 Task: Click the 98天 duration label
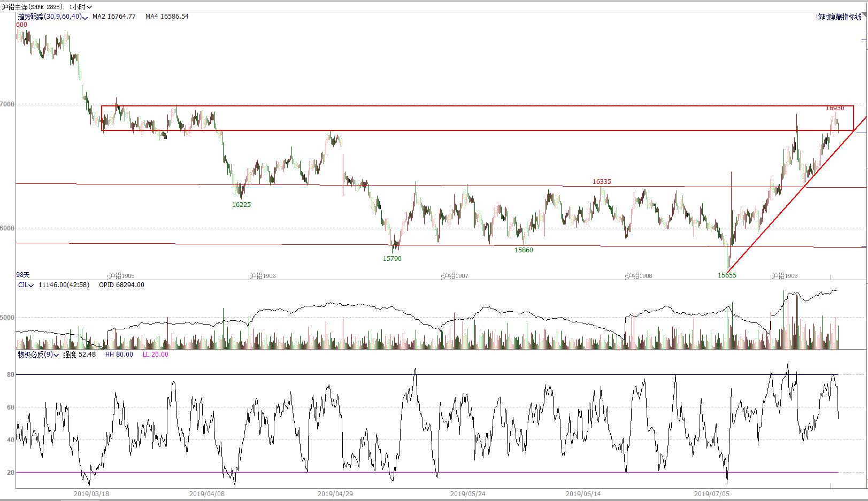[23, 275]
